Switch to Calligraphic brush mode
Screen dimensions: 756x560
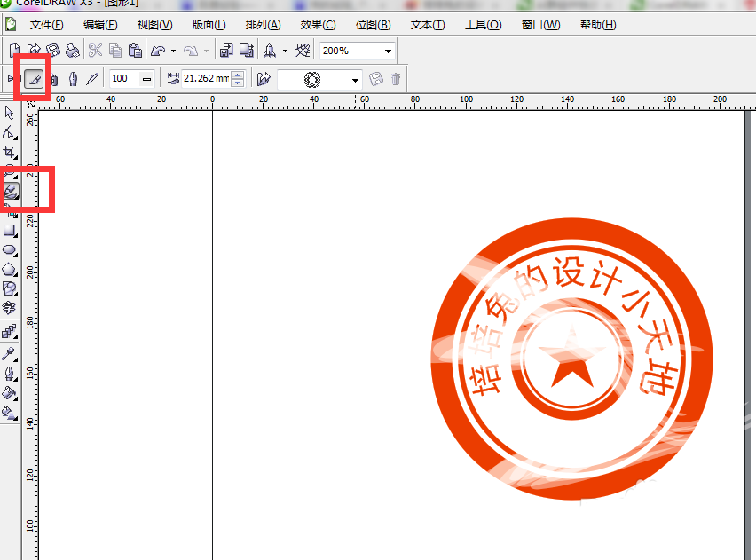(75, 78)
